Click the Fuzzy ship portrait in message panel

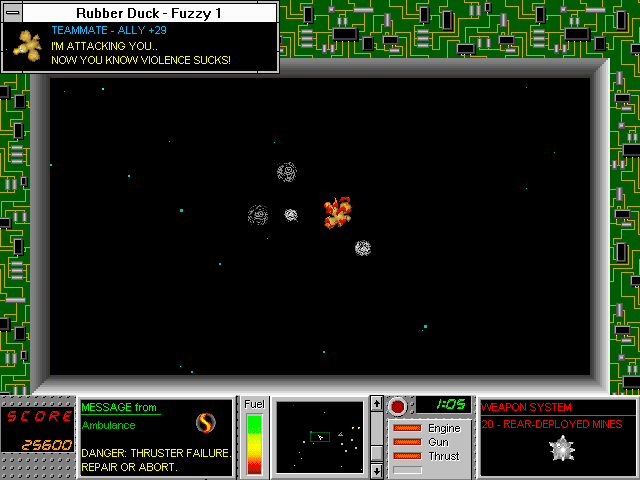click(27, 46)
